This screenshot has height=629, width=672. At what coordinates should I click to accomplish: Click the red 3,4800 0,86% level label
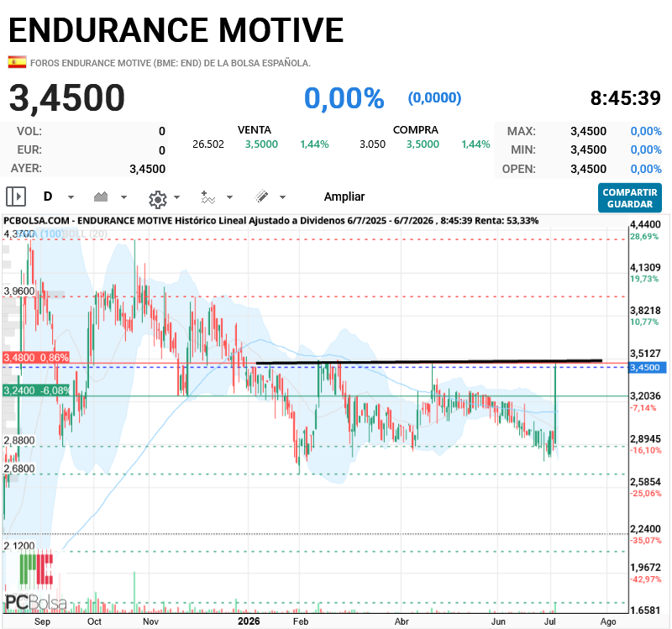tap(36, 358)
